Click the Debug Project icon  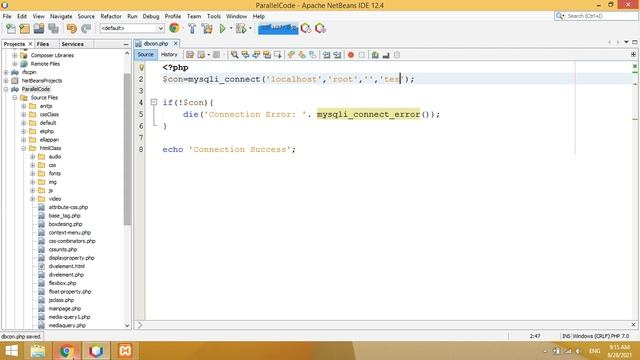tap(241, 29)
